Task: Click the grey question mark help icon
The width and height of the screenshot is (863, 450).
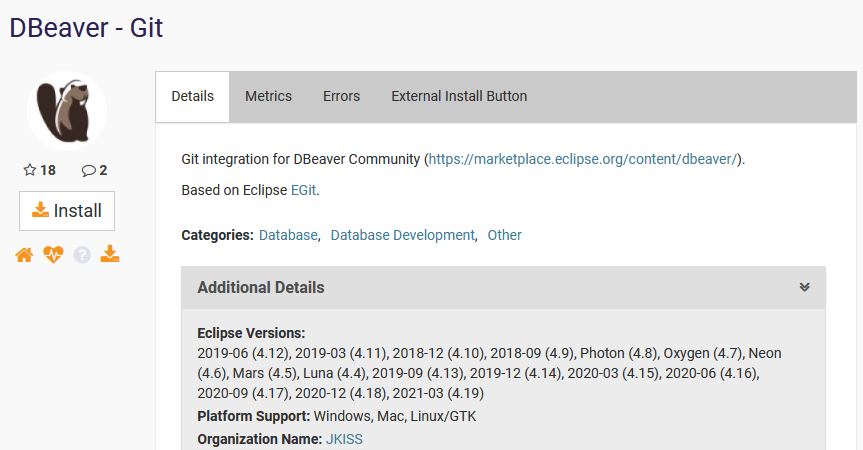Action: [x=82, y=255]
